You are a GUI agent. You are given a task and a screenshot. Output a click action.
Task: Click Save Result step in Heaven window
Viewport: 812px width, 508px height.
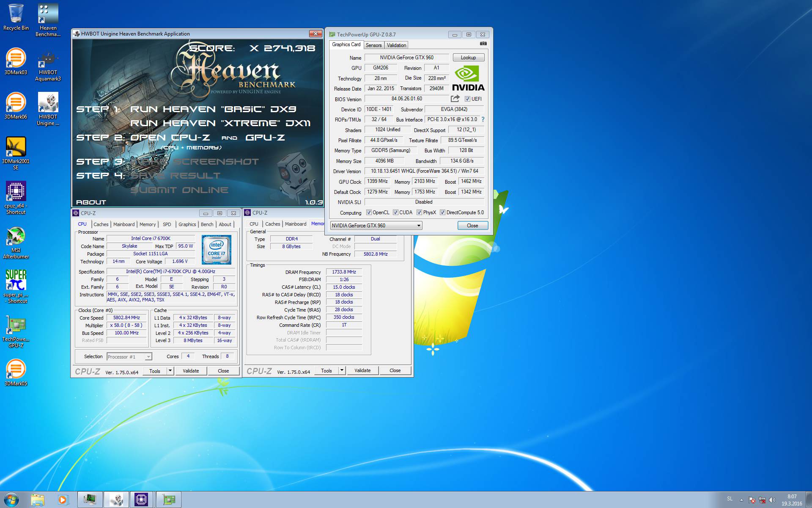point(175,176)
